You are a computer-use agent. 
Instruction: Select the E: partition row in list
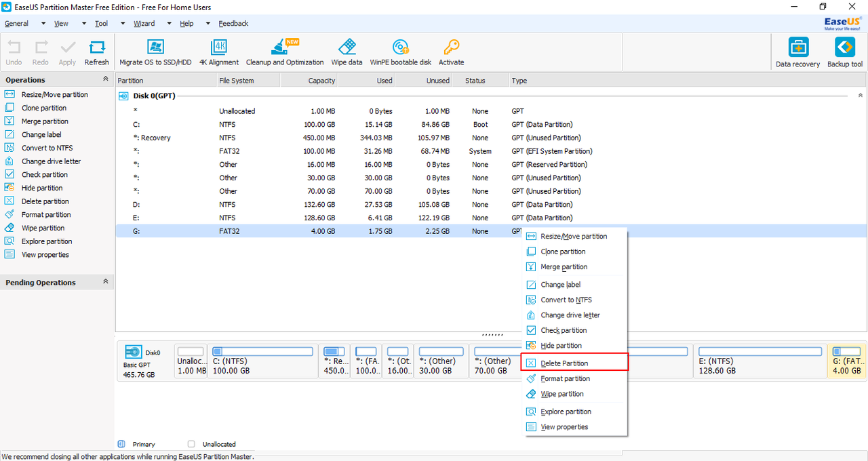click(x=491, y=218)
